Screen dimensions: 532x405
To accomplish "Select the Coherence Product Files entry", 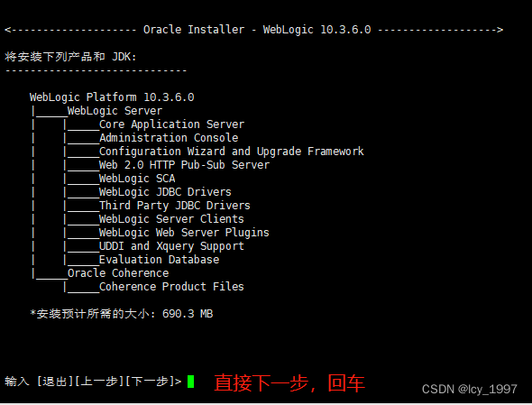I will (x=171, y=287).
